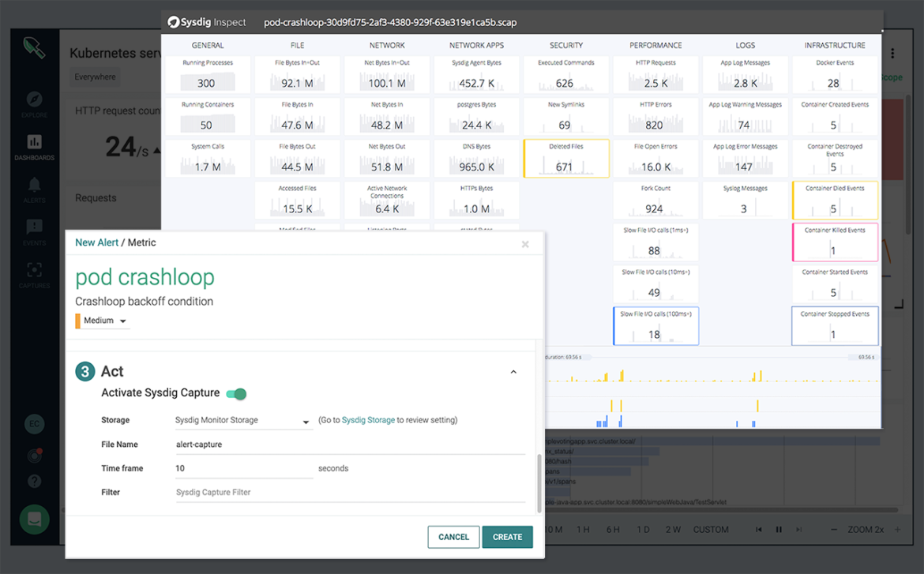Select the 1 D time range

(643, 529)
